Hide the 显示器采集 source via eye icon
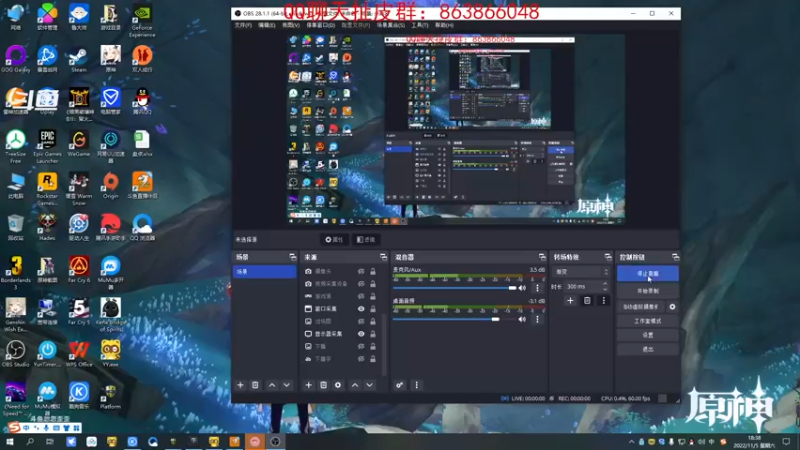 361,334
